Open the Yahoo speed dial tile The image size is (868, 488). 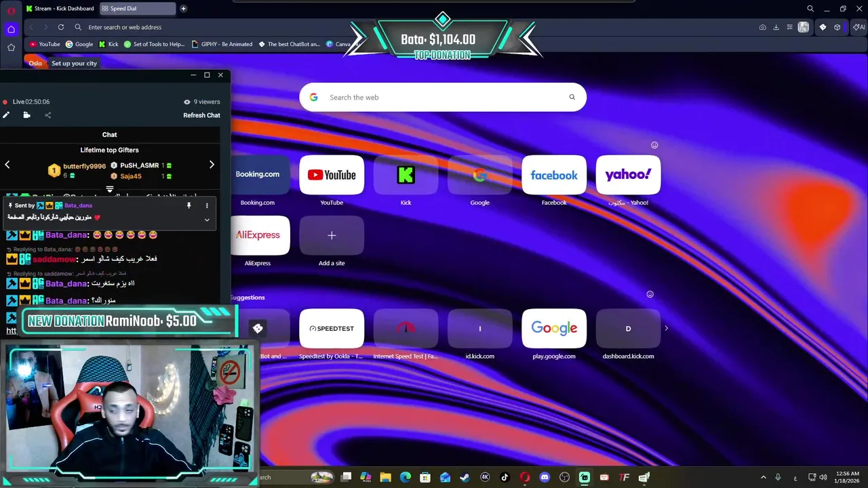(628, 175)
